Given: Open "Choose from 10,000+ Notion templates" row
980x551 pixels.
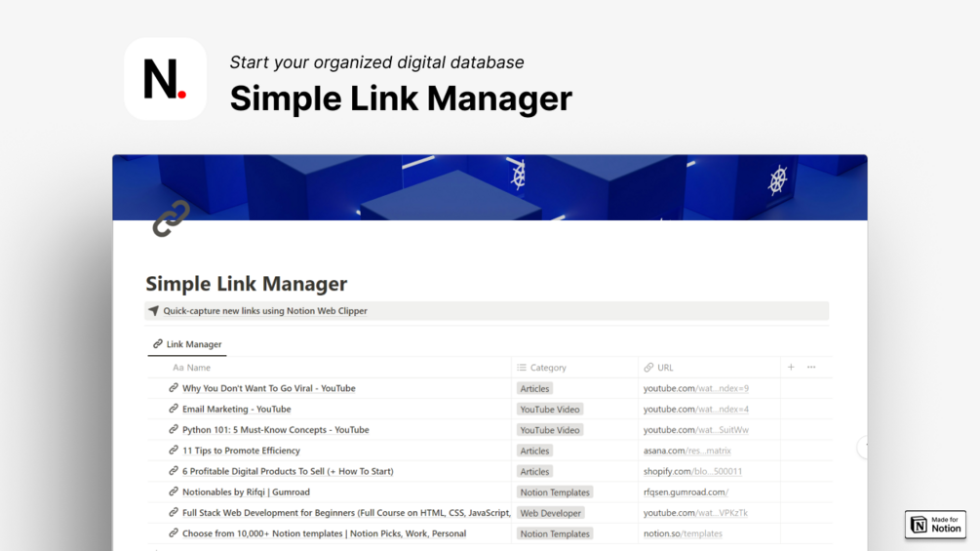Looking at the screenshot, I should pos(325,533).
